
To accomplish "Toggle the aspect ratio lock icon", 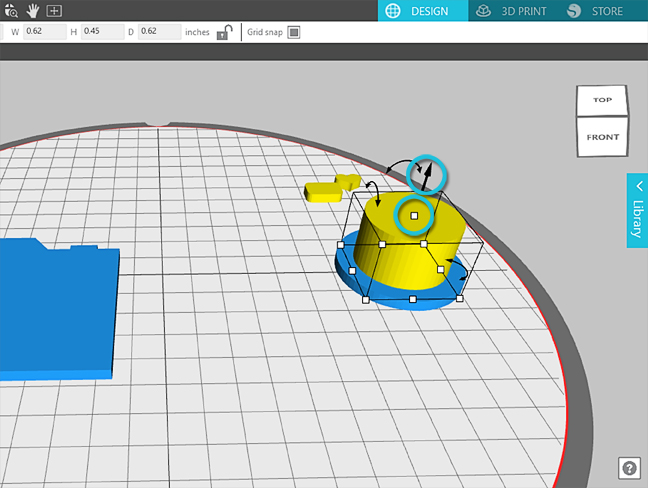I will tap(224, 32).
